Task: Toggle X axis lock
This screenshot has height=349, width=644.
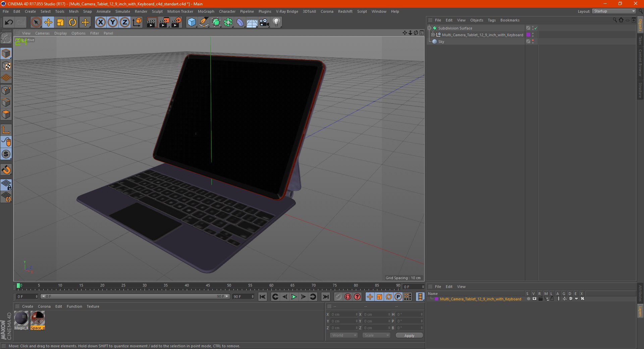Action: [101, 22]
